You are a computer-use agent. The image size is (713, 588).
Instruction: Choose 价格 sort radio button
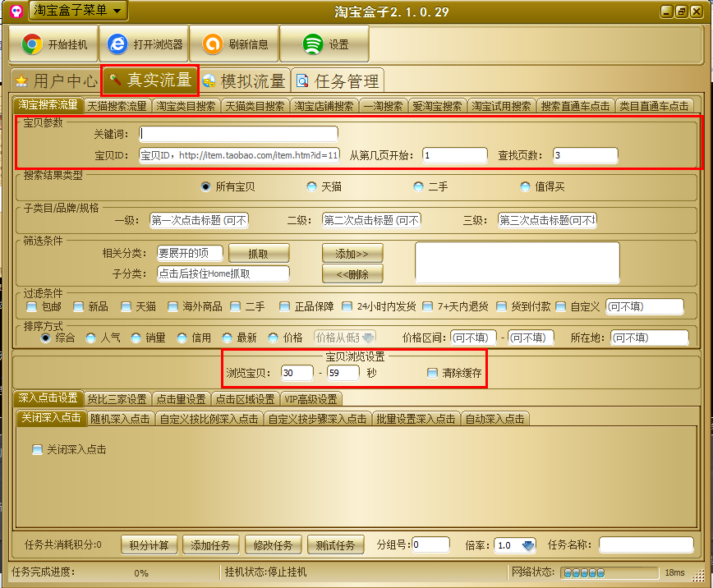(x=273, y=338)
